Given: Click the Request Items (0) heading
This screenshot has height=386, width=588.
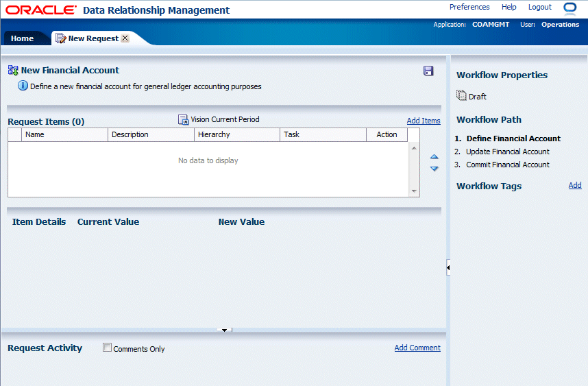Looking at the screenshot, I should pos(46,121).
